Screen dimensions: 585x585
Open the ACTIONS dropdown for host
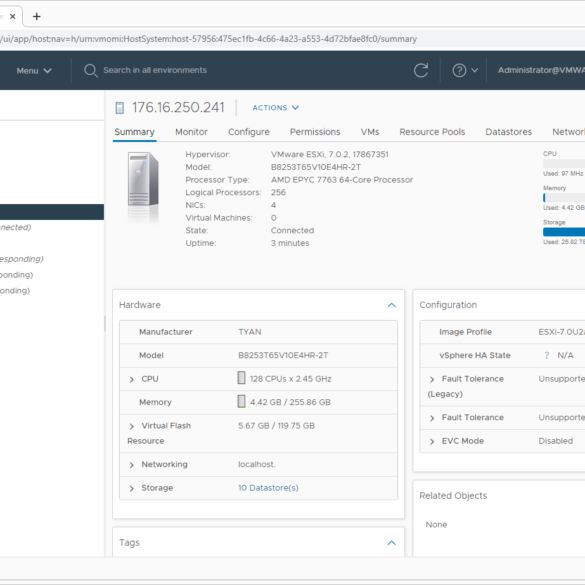(276, 108)
